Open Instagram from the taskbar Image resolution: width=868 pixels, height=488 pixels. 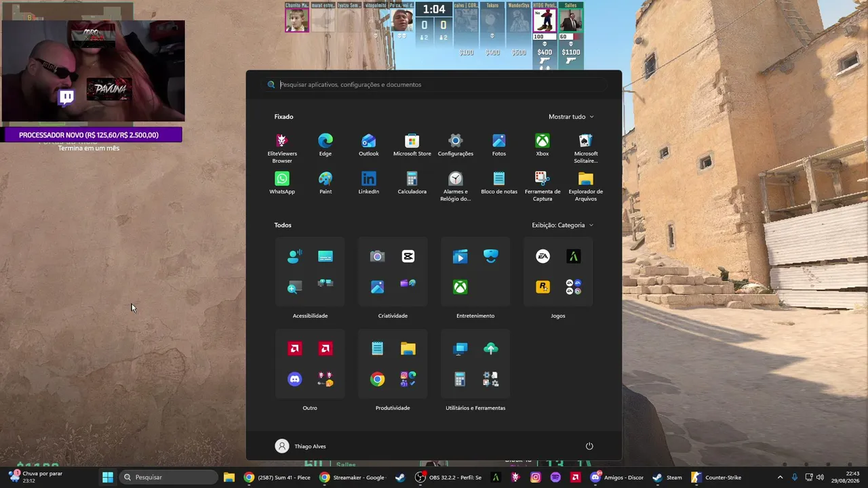pos(536,477)
